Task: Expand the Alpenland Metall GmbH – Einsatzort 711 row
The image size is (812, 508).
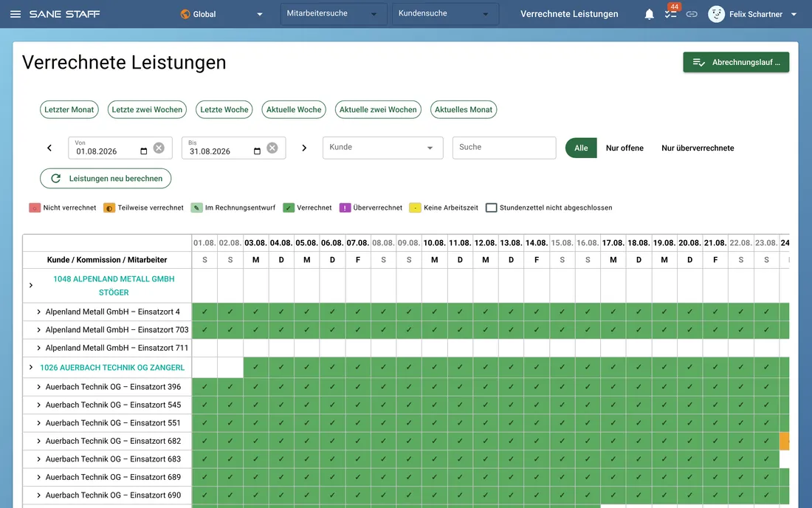Action: point(38,348)
